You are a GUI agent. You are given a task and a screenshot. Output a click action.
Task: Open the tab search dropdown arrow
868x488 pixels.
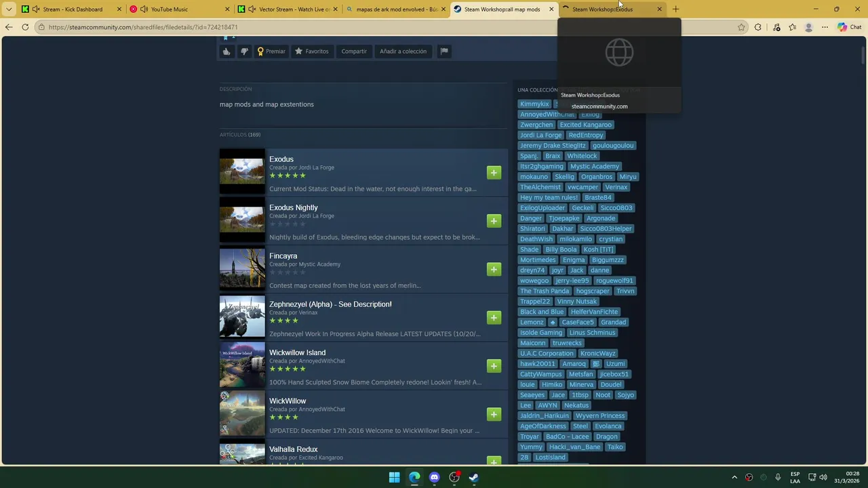point(9,9)
